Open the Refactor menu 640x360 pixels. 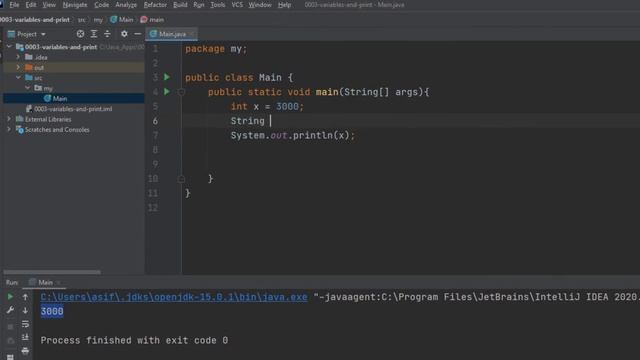pos(155,5)
